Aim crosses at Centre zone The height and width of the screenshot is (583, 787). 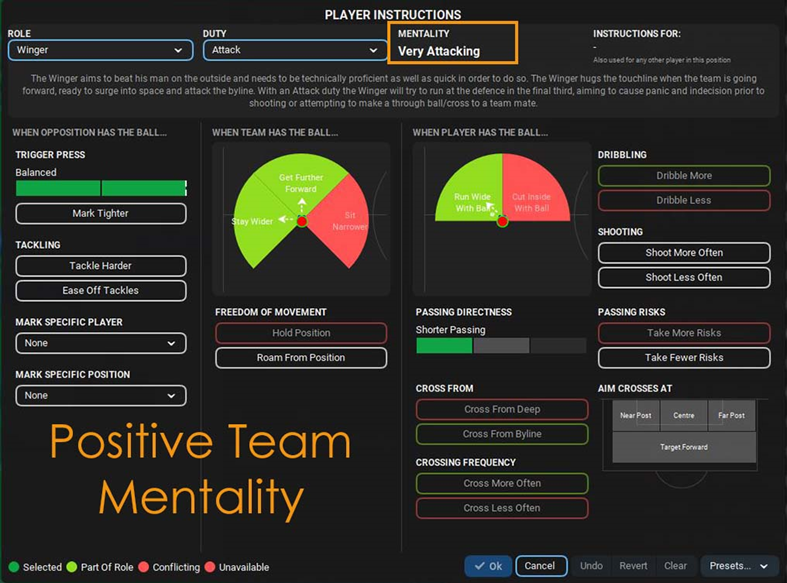click(x=684, y=415)
